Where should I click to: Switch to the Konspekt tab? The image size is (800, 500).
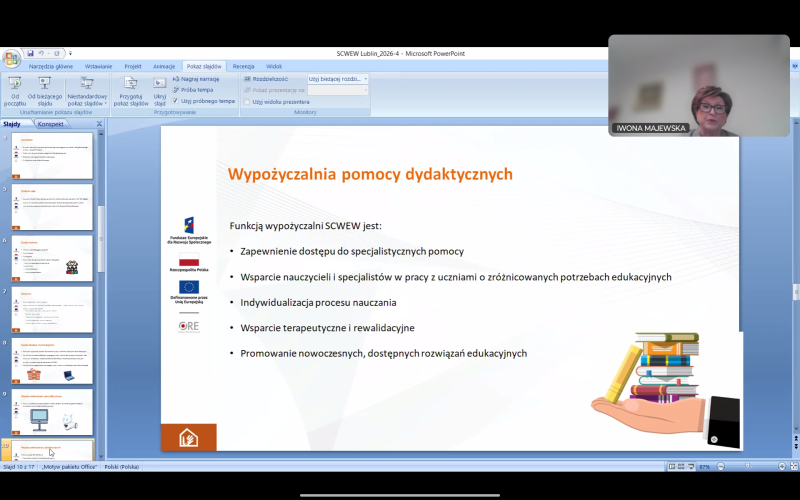coord(50,124)
